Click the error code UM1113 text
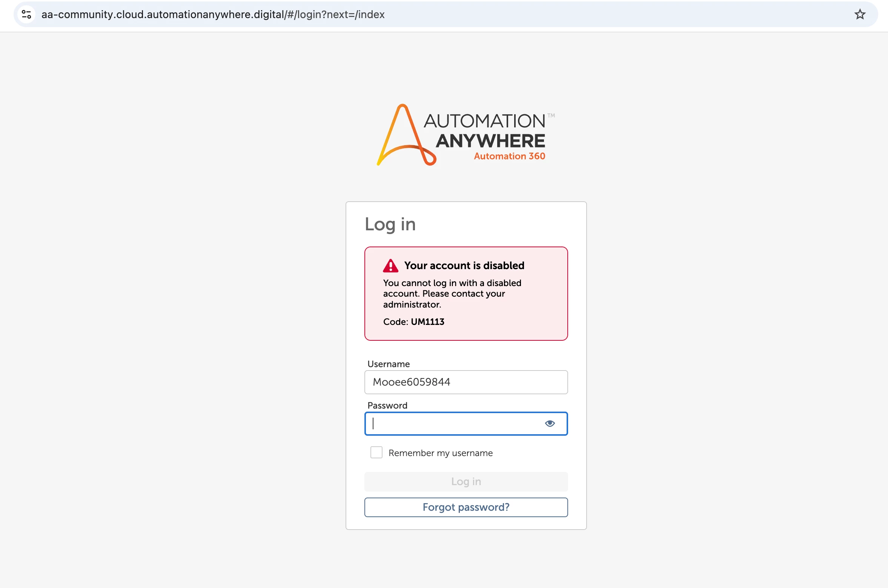 point(427,322)
